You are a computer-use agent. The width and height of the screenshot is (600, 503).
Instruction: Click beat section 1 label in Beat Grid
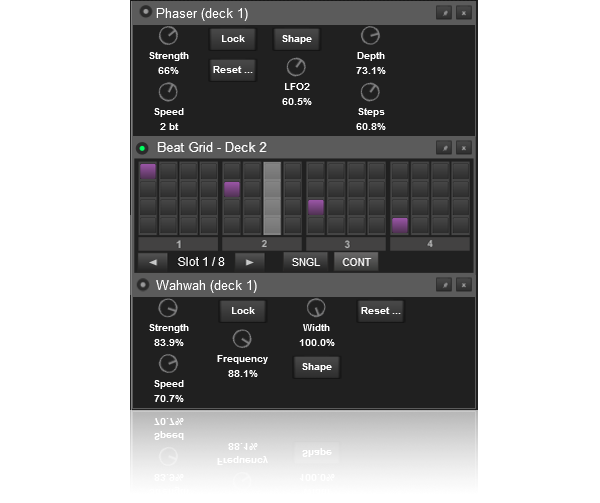click(178, 244)
